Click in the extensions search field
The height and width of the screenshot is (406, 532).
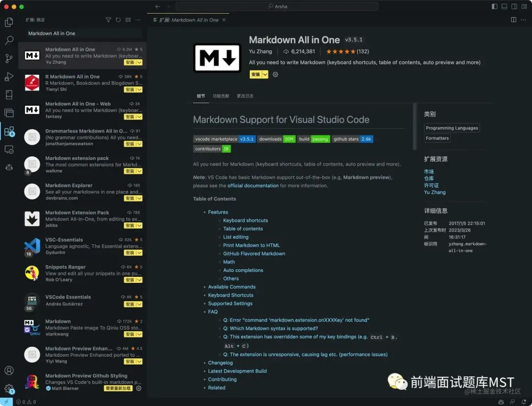pyautogui.click(x=84, y=34)
